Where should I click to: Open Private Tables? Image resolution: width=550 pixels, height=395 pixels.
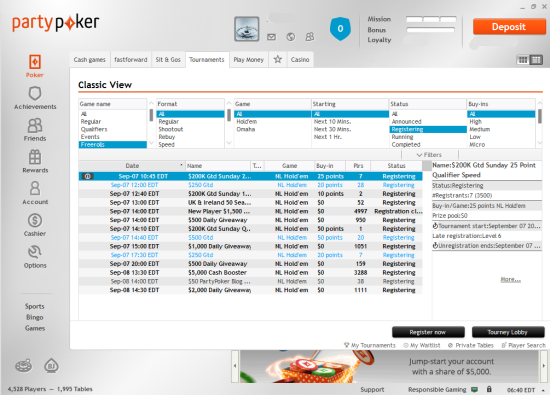click(x=471, y=345)
